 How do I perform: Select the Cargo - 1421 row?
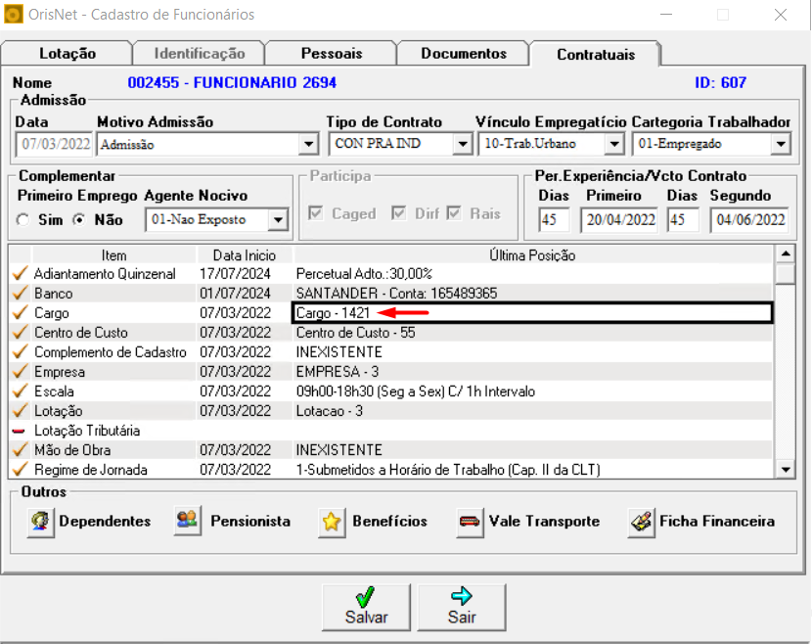531,313
